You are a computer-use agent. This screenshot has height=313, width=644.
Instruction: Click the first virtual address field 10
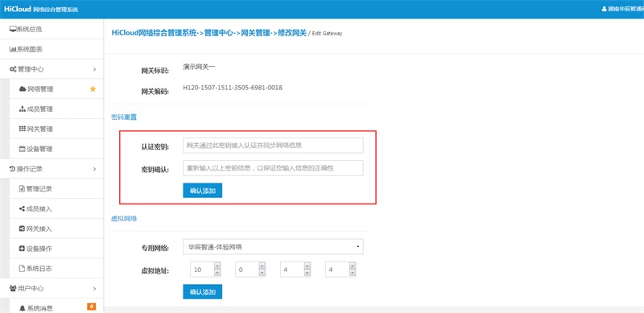point(202,270)
